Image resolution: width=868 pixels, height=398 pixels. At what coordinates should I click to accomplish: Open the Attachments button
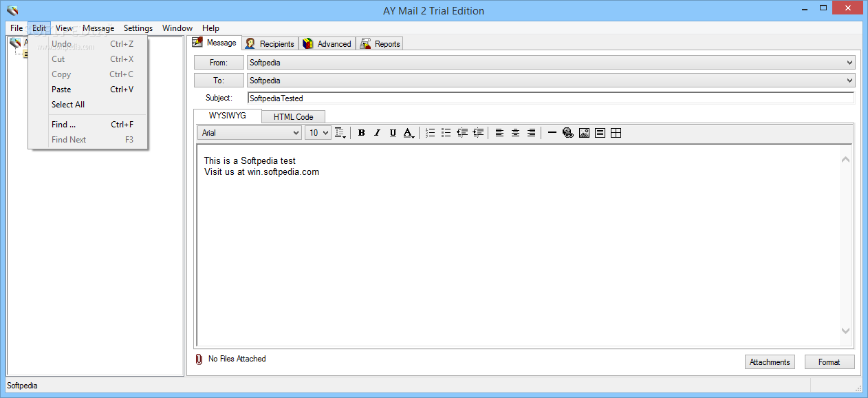coord(770,362)
